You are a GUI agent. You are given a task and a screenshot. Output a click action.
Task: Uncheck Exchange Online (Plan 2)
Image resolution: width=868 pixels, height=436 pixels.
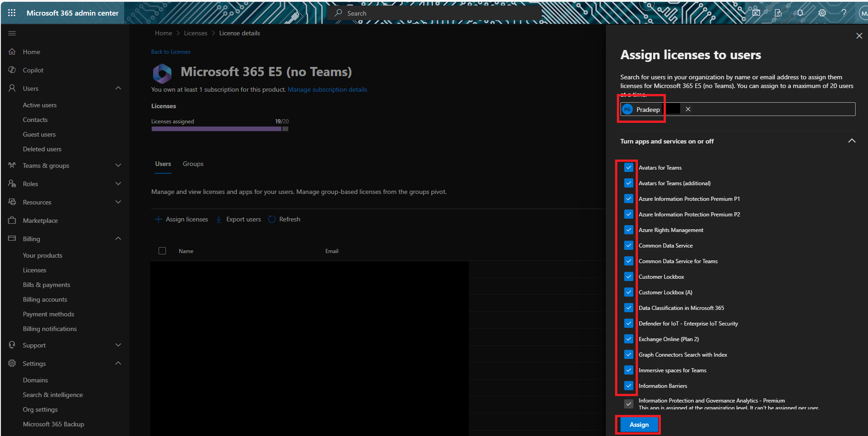(x=628, y=339)
